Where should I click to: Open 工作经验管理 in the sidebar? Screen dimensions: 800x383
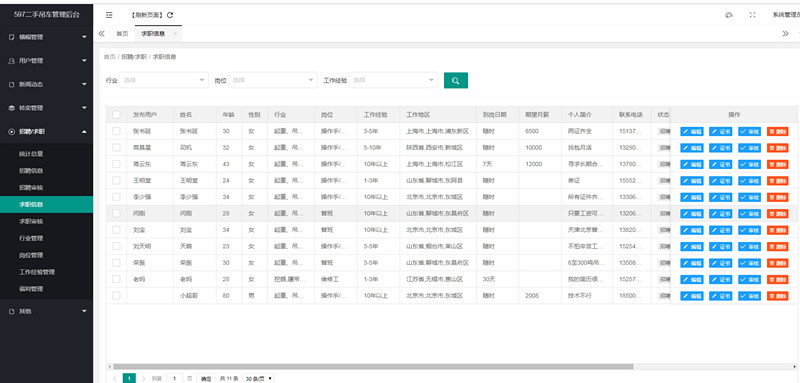tap(46, 272)
